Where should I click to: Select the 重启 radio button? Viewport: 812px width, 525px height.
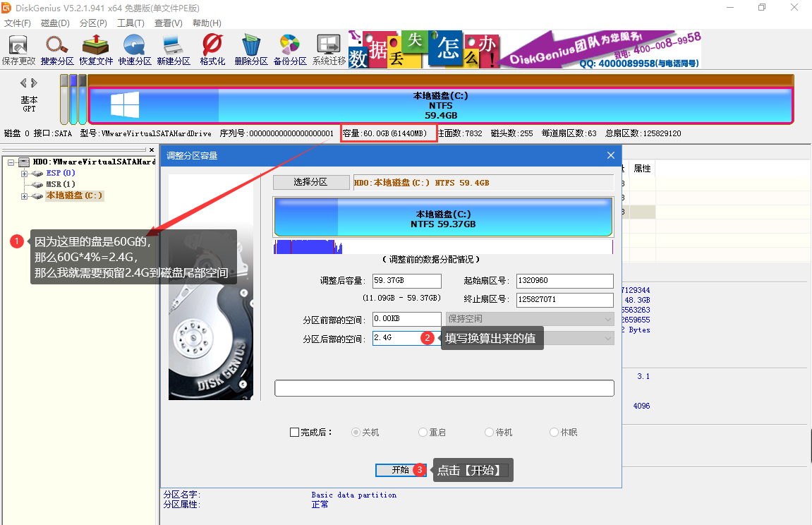(x=423, y=433)
